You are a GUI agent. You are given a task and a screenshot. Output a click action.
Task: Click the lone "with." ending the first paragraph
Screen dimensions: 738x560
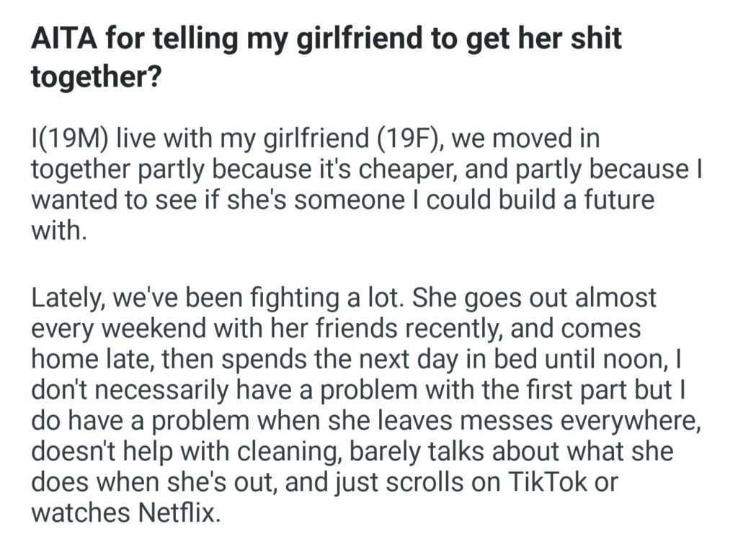click(58, 231)
